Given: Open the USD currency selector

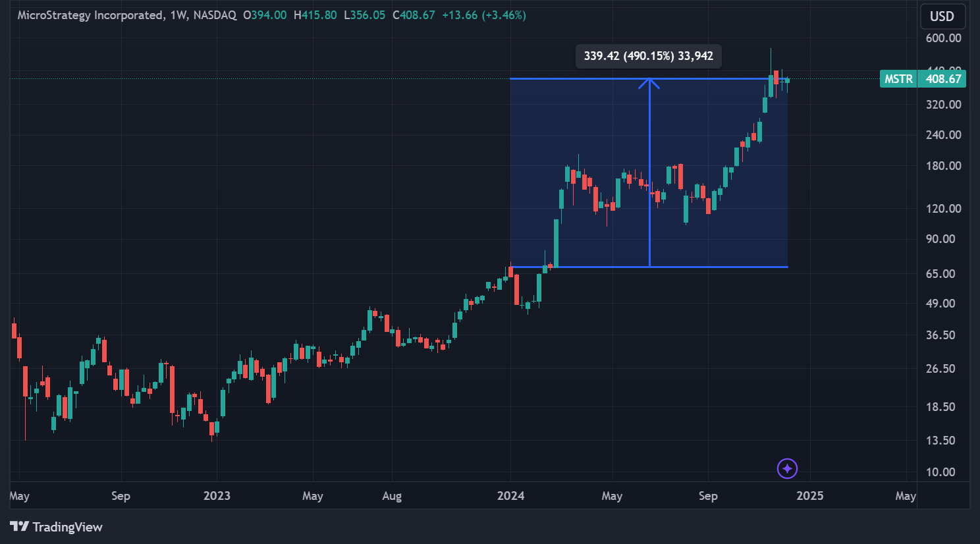Looking at the screenshot, I should 942,16.
